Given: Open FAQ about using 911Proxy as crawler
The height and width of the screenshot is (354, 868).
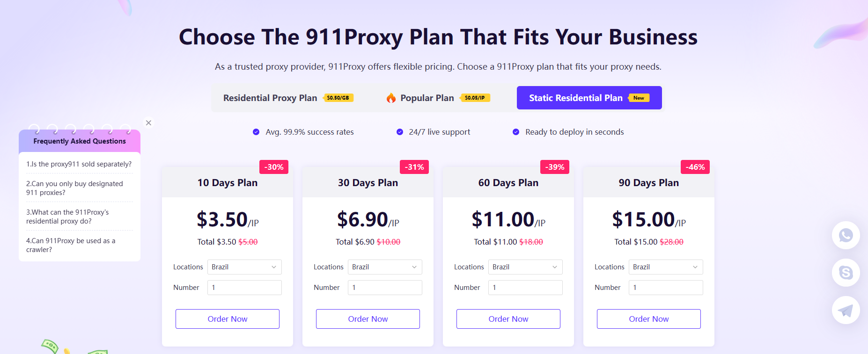Looking at the screenshot, I should click(71, 245).
